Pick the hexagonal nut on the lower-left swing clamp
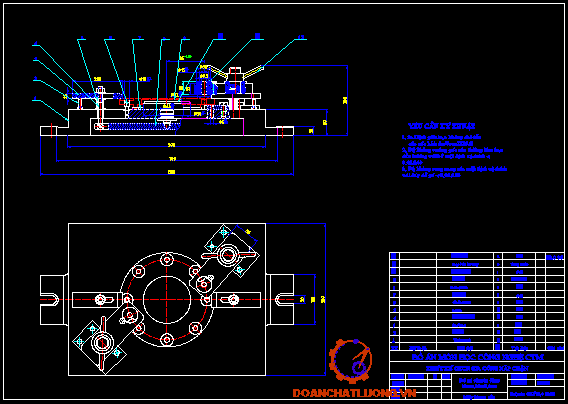The height and width of the screenshot is (404, 568). tap(103, 342)
